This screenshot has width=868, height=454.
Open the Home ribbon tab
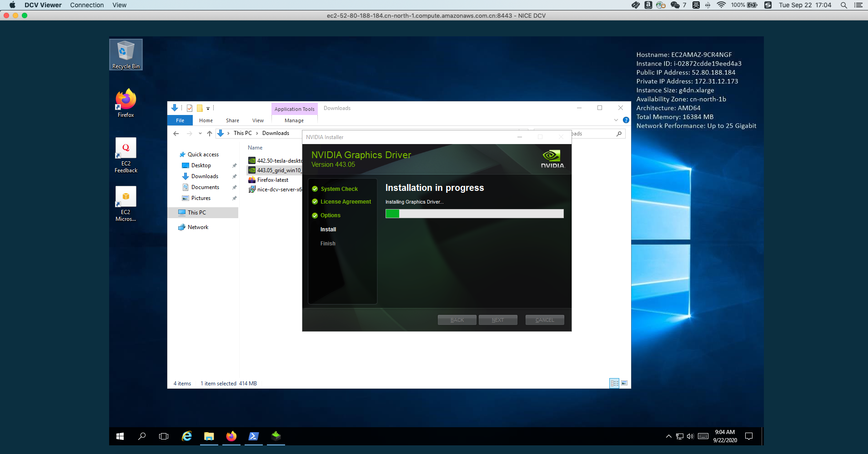pos(206,120)
